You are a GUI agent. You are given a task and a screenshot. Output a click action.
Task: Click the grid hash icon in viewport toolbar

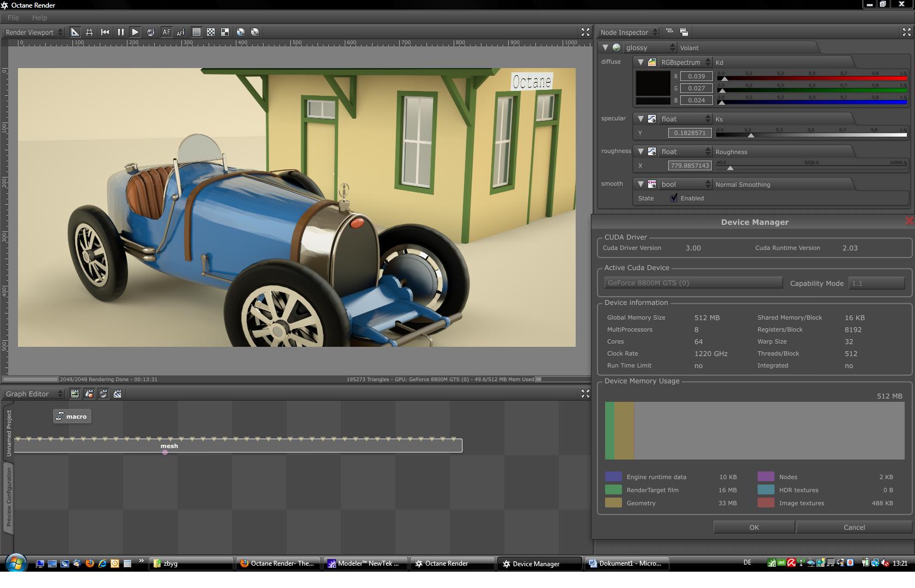click(x=89, y=32)
